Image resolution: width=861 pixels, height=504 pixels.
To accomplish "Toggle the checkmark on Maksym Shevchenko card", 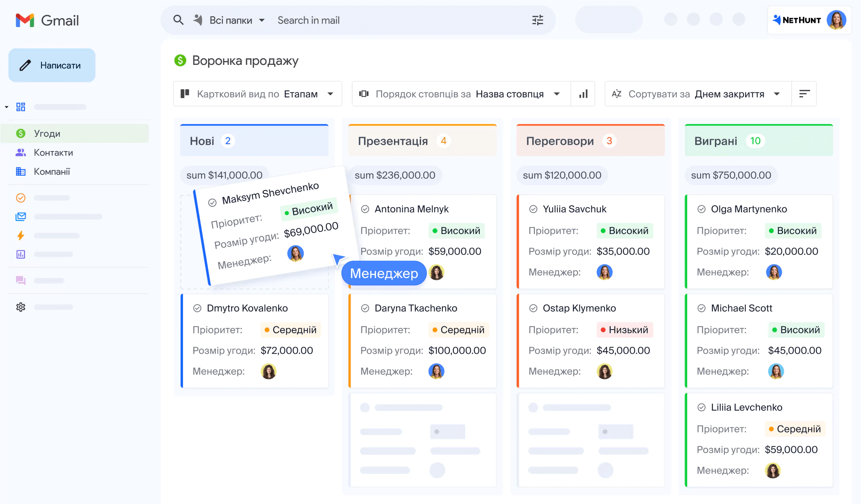I will 212,202.
